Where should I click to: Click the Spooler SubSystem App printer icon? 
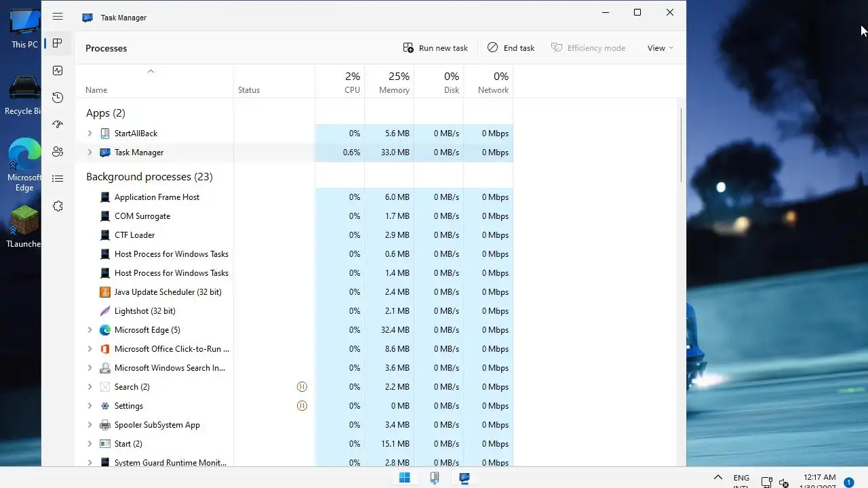[x=105, y=425]
